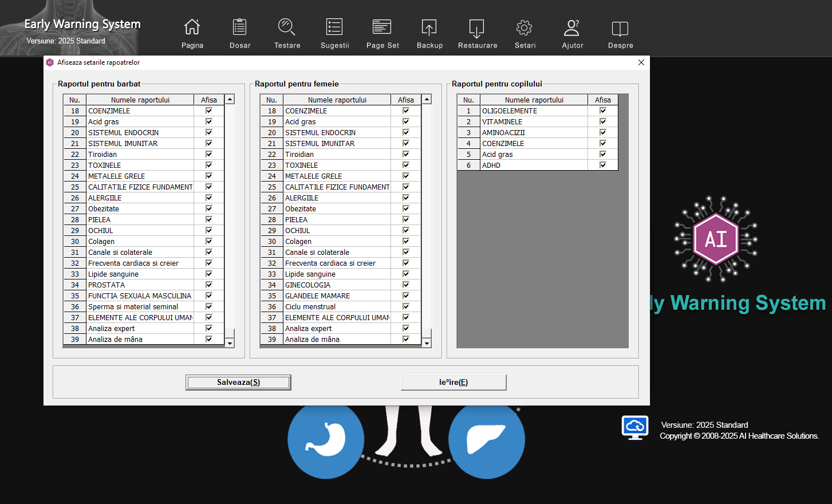The height and width of the screenshot is (504, 832).
Task: Click the blue stomach organ icon
Action: coord(326,439)
